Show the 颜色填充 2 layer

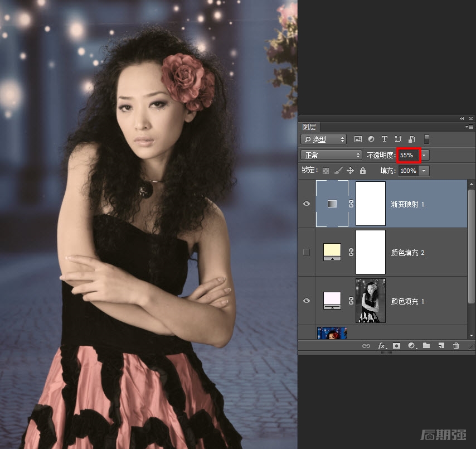(307, 252)
